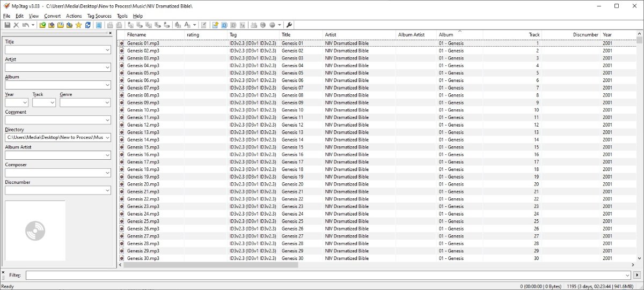Image resolution: width=644 pixels, height=290 pixels.
Task: Click the Filename - Filename converter icon
Action: 149,25
